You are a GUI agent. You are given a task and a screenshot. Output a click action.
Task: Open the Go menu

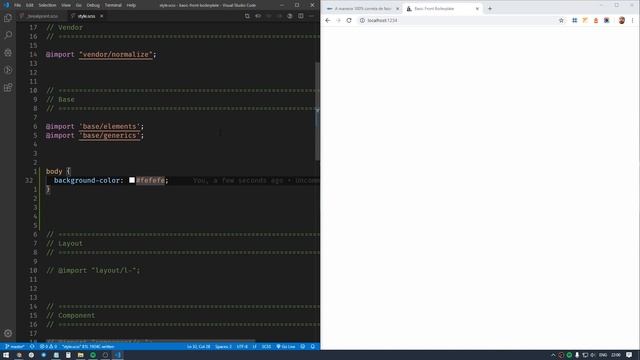tap(78, 5)
